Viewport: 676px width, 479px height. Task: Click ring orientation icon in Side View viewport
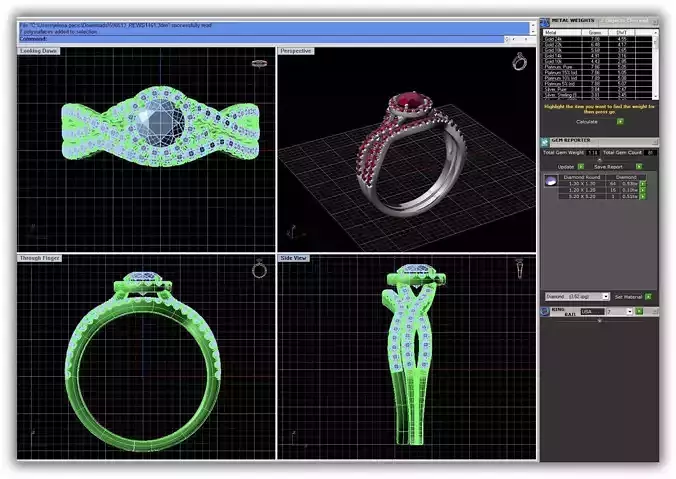[520, 269]
